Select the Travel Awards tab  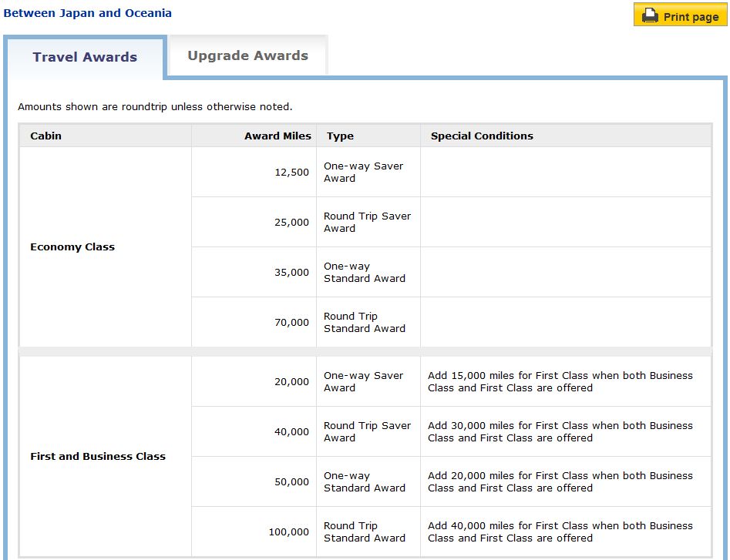coord(85,57)
